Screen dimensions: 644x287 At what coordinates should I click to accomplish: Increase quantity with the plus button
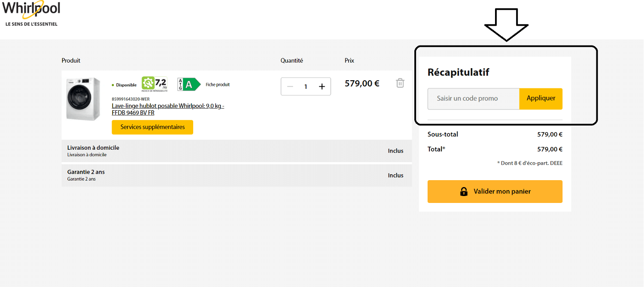[322, 87]
